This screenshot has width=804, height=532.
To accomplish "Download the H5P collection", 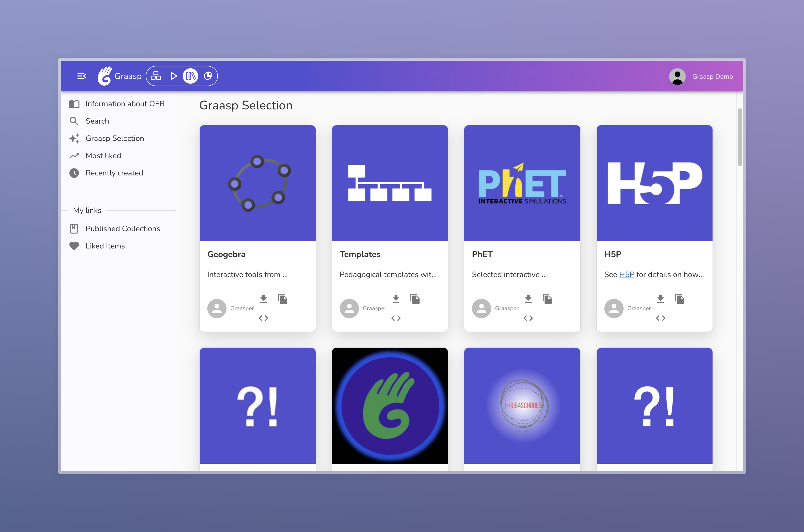I will [660, 299].
